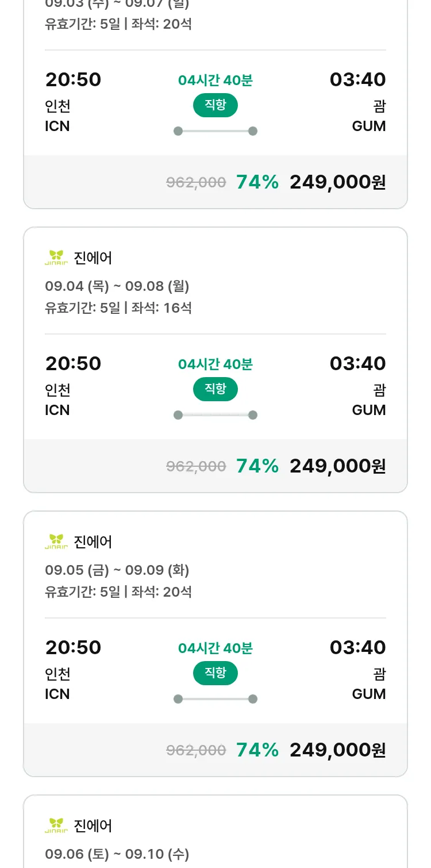This screenshot has height=868, width=431.
Task: Tap the ICN departure dot in the 09.04 (목) card
Action: coord(178,415)
